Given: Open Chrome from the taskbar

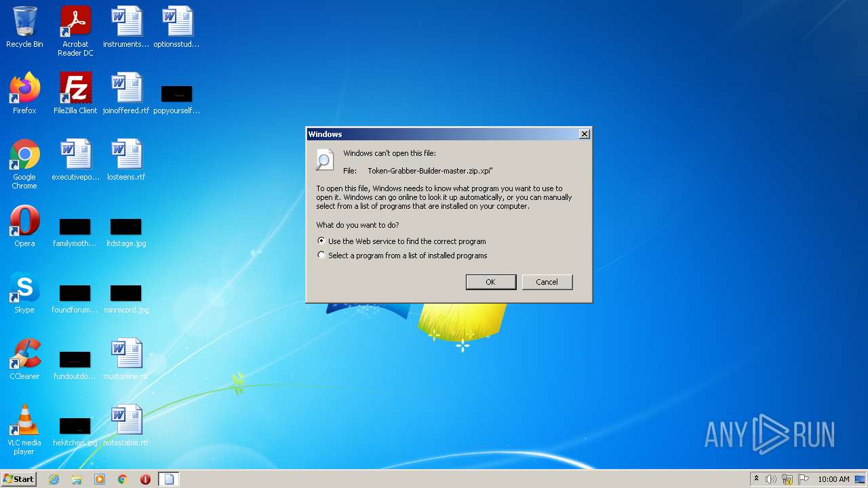Looking at the screenshot, I should coord(123,479).
